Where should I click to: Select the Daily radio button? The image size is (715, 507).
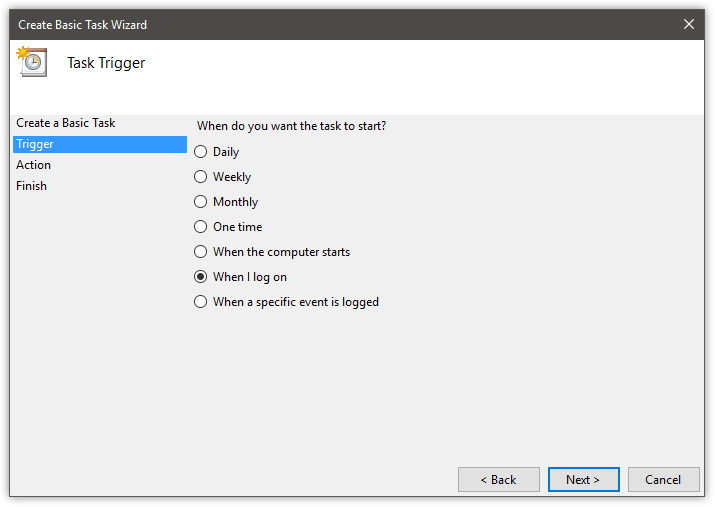click(x=200, y=152)
